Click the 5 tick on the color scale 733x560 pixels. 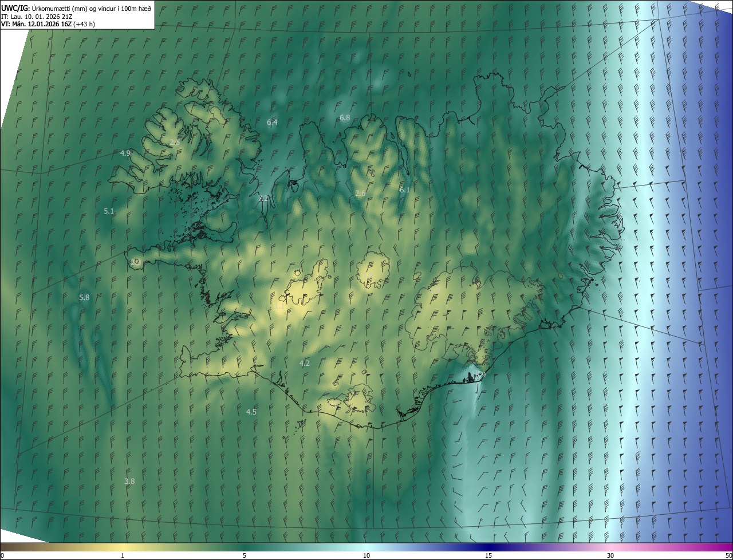pos(245,555)
